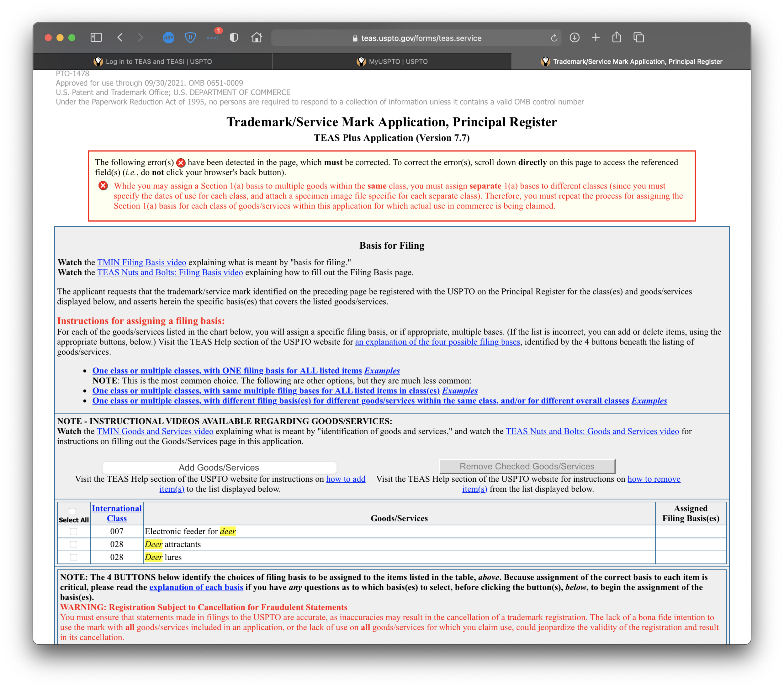This screenshot has width=784, height=688.
Task: Open TEAS Nuts and Bolts: Filing Basis video
Action: pyautogui.click(x=170, y=272)
